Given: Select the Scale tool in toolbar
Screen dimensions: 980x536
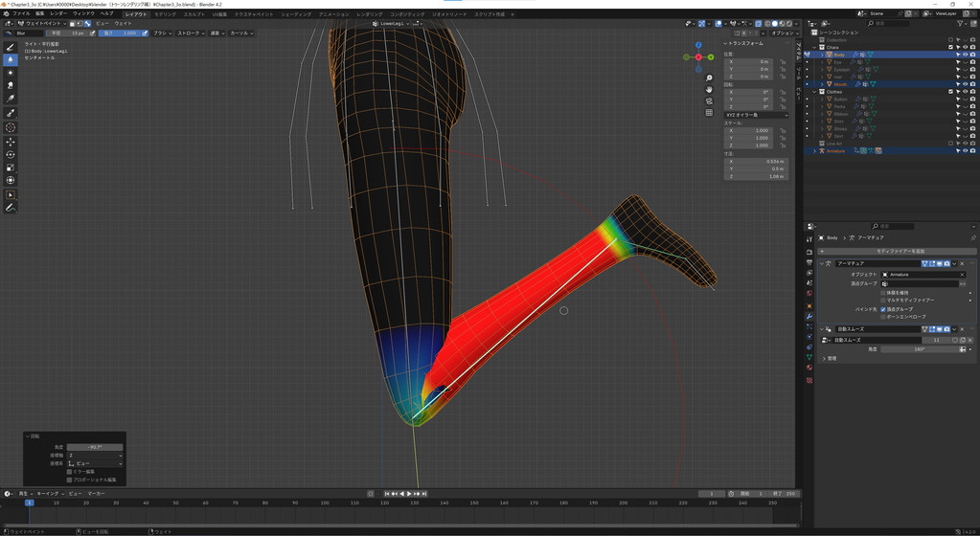Looking at the screenshot, I should pyautogui.click(x=10, y=167).
